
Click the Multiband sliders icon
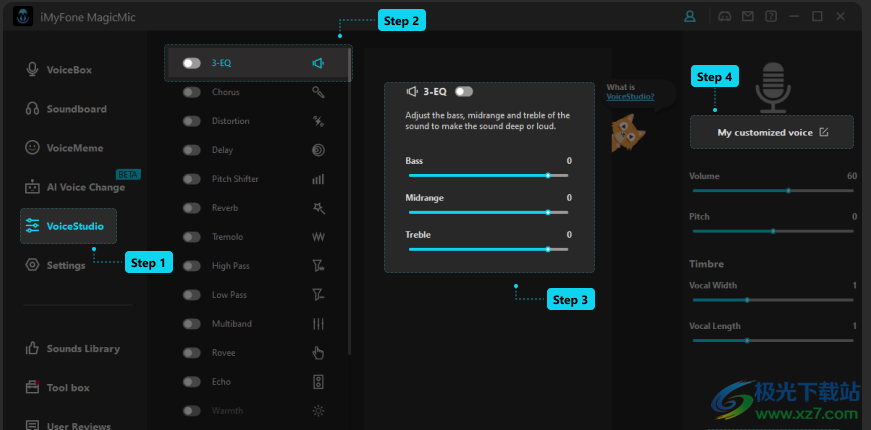click(318, 323)
